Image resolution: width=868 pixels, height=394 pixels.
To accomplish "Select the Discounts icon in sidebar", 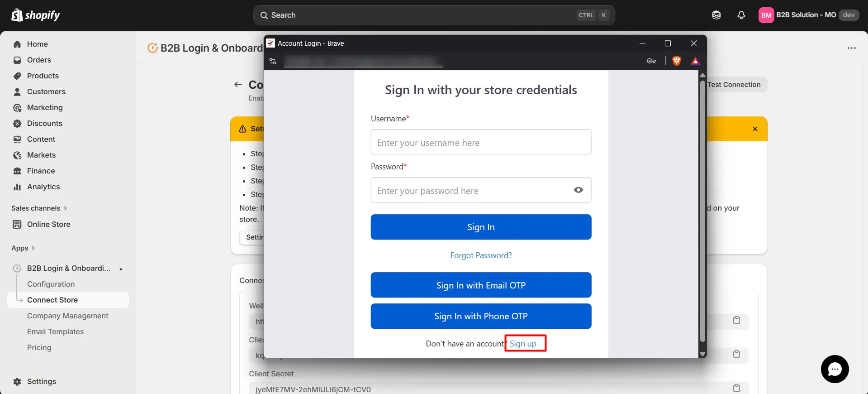I will click(x=17, y=123).
